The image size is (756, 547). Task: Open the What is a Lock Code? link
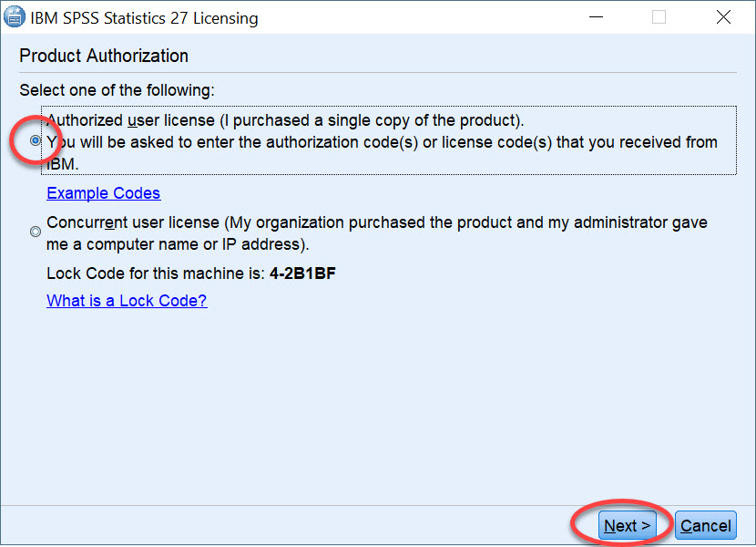127,301
